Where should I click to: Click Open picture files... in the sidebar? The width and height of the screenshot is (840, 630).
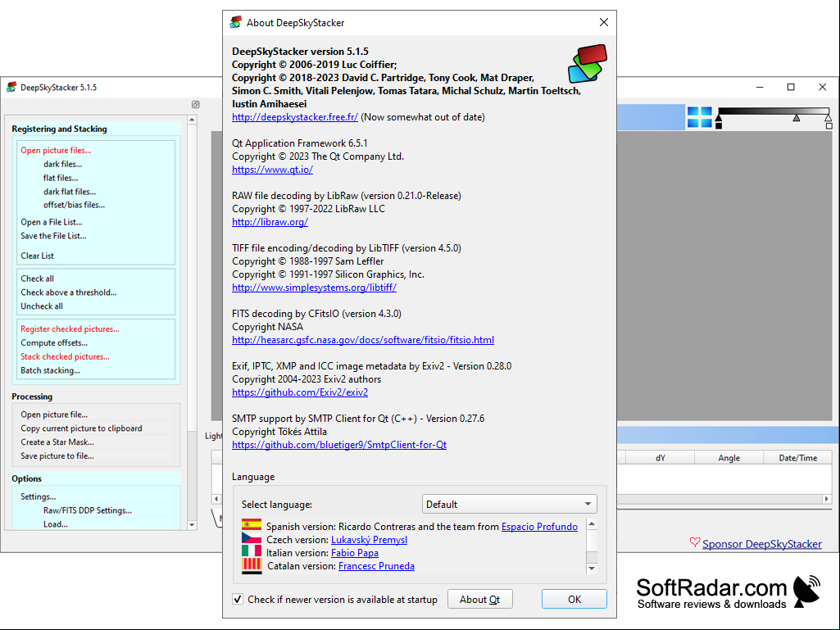56,151
